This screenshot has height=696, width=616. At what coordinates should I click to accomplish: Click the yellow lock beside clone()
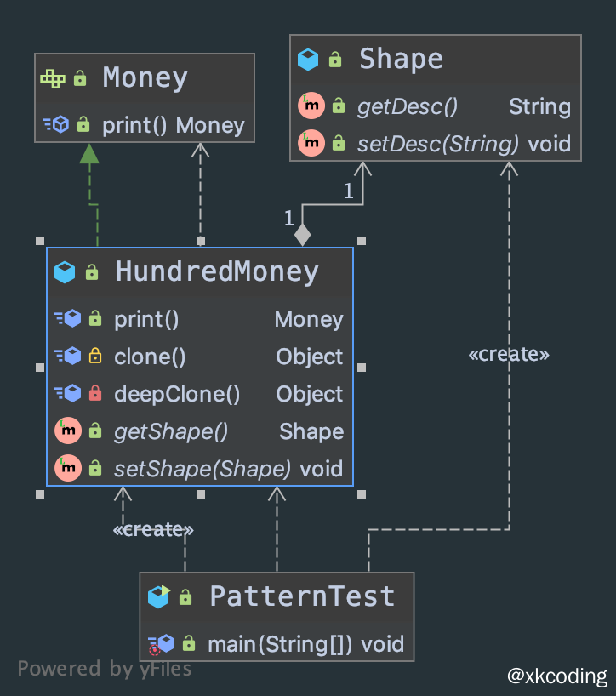tap(95, 357)
